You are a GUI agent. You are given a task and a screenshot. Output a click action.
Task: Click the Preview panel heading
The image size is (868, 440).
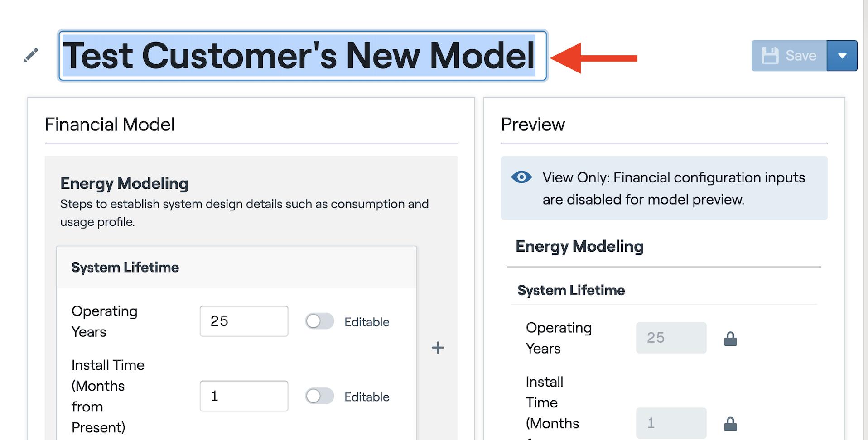click(x=533, y=124)
